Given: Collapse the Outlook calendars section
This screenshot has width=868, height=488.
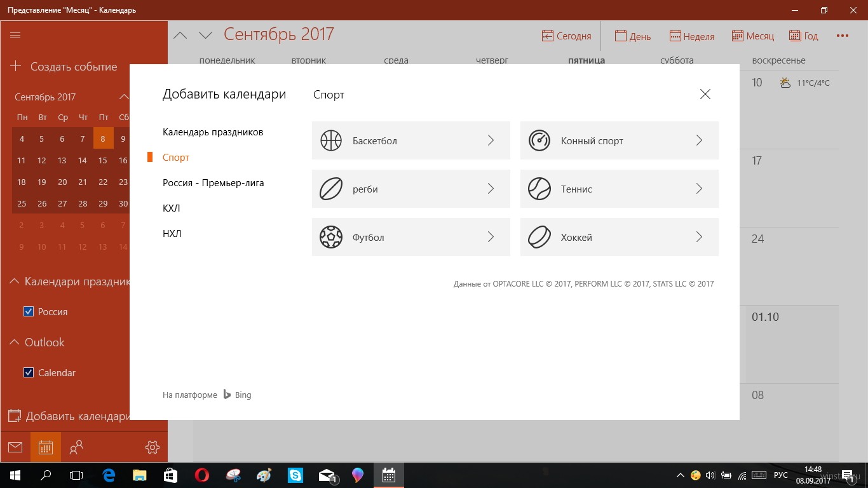Looking at the screenshot, I should [x=14, y=342].
